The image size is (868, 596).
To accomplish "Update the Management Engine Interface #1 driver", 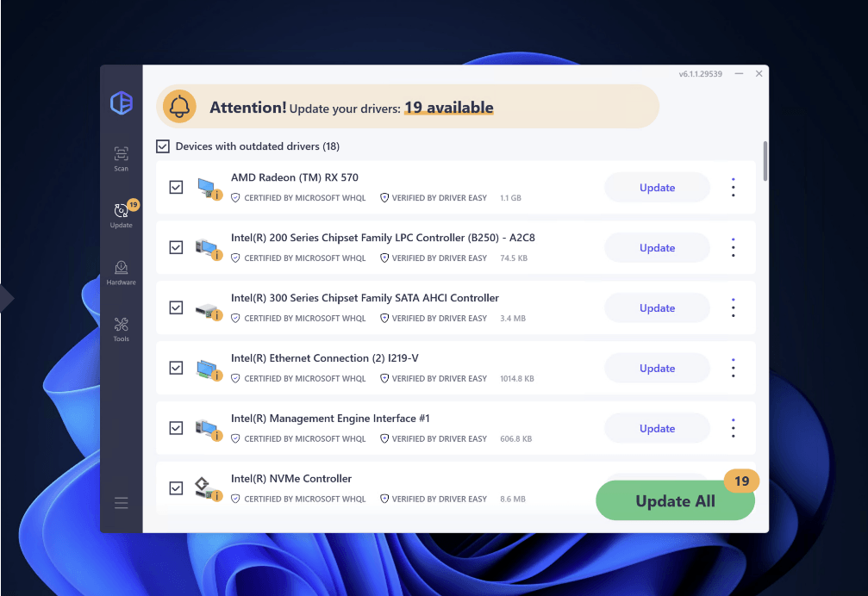I will (657, 428).
